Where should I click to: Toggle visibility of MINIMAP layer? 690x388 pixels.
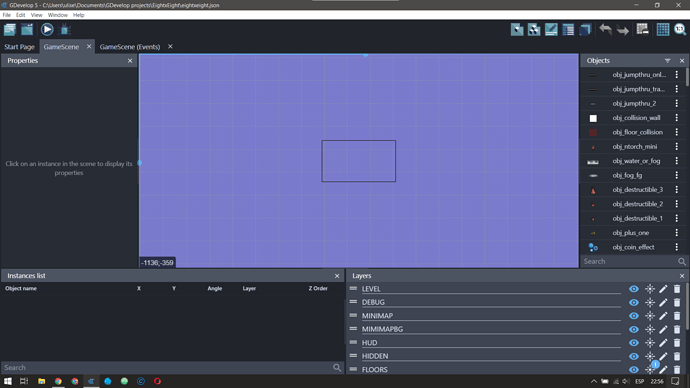[x=634, y=316]
